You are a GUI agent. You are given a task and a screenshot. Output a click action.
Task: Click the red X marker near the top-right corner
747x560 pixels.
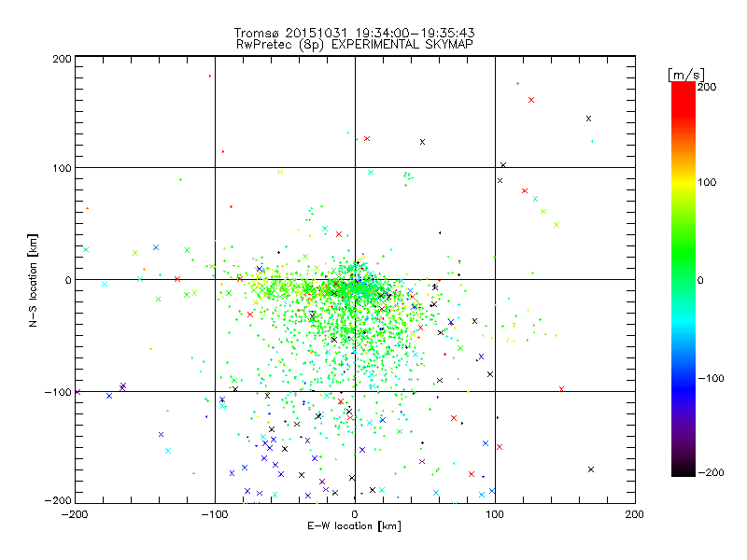coord(531,100)
